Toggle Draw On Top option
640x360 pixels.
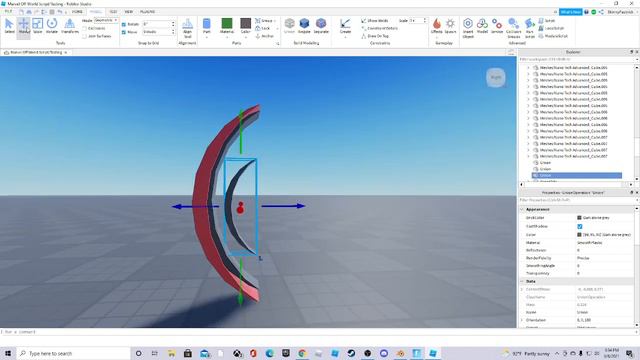coord(375,36)
